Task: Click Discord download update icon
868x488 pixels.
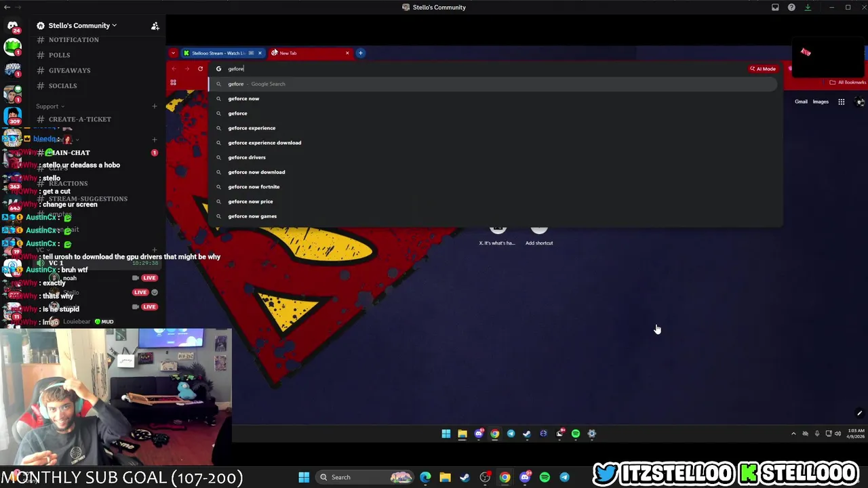Action: coord(808,7)
